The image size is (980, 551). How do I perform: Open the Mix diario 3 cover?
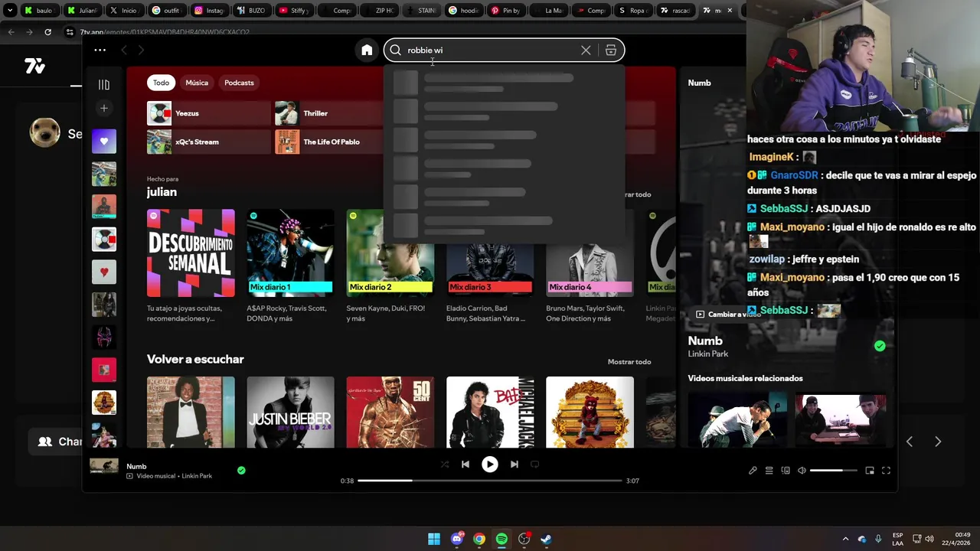point(490,269)
